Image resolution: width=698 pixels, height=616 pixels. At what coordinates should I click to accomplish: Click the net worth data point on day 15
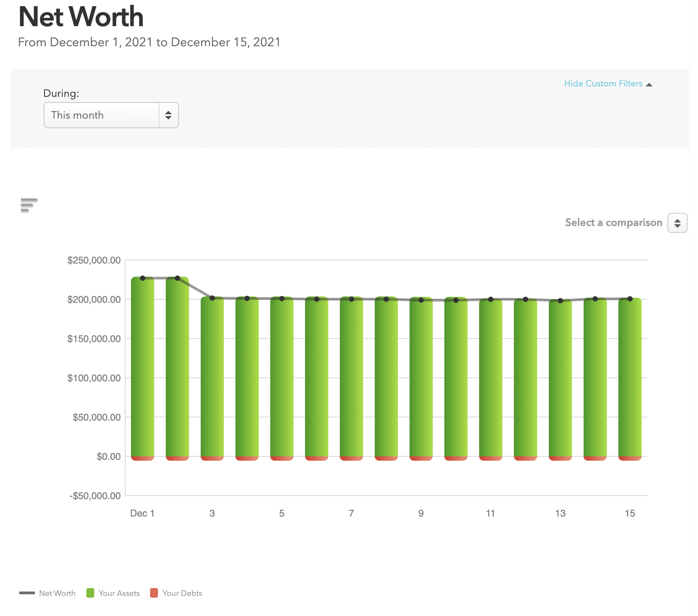(x=630, y=299)
